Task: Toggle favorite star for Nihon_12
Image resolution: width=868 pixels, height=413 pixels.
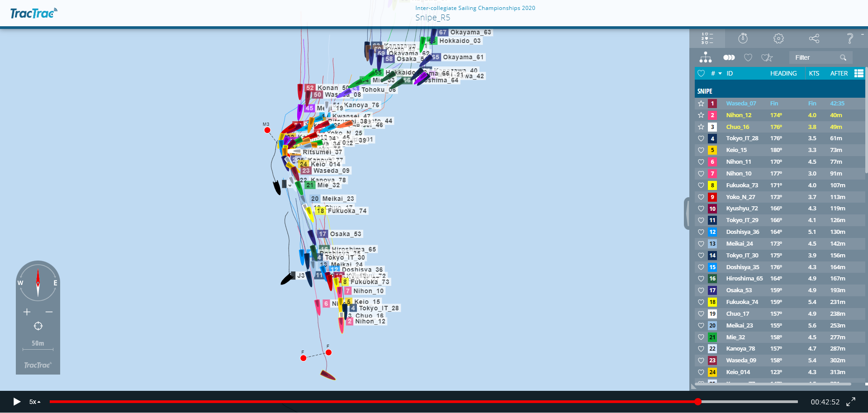Action: [x=701, y=115]
